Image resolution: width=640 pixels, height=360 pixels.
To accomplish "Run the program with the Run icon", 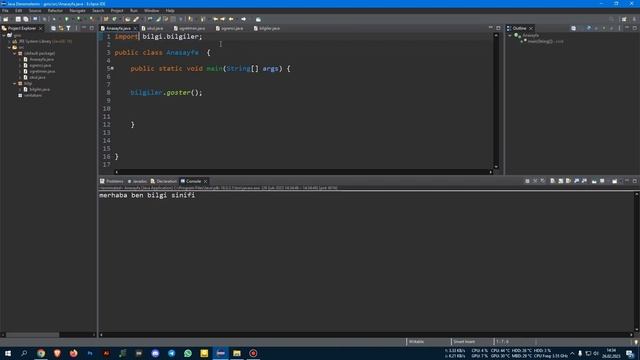I will (x=67, y=19).
